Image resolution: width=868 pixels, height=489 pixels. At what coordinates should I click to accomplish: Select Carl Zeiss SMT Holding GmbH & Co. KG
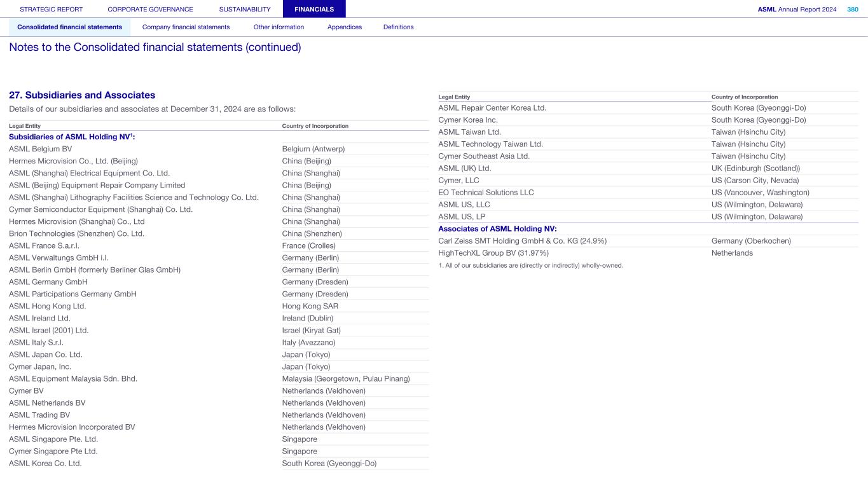coord(523,240)
